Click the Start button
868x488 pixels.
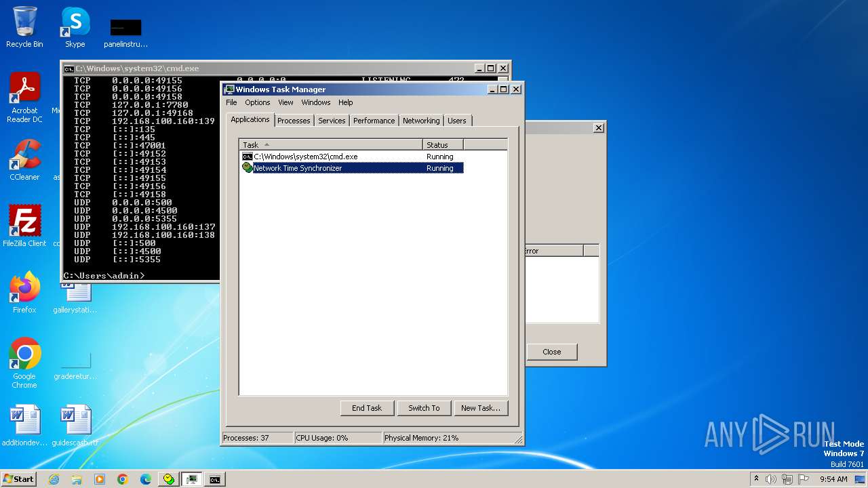click(18, 479)
